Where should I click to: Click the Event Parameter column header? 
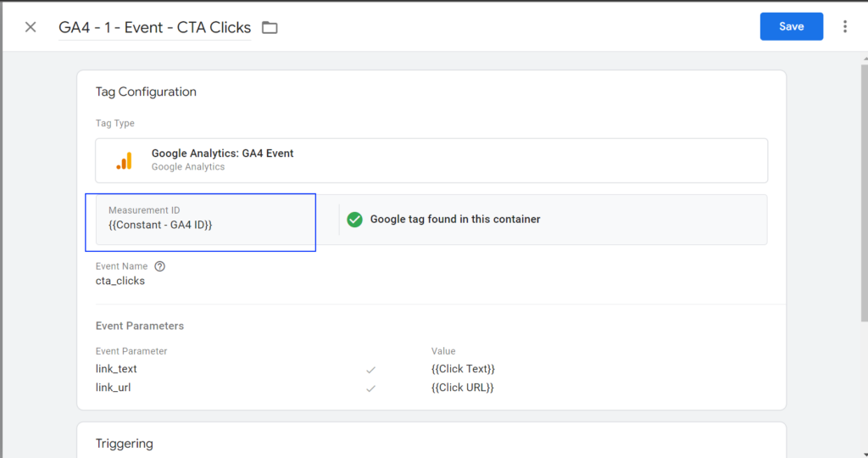(131, 351)
